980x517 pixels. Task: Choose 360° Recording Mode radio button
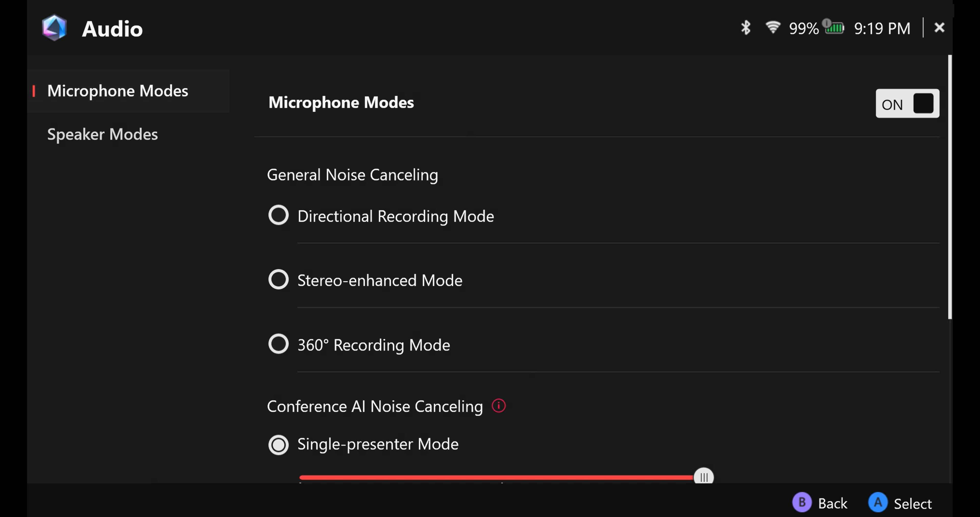pyautogui.click(x=278, y=344)
